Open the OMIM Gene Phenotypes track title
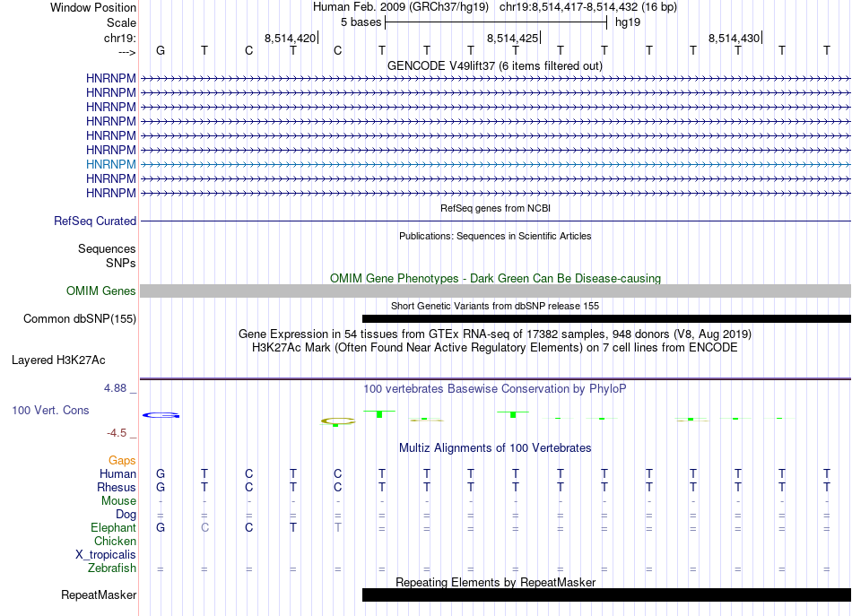 (x=495, y=278)
